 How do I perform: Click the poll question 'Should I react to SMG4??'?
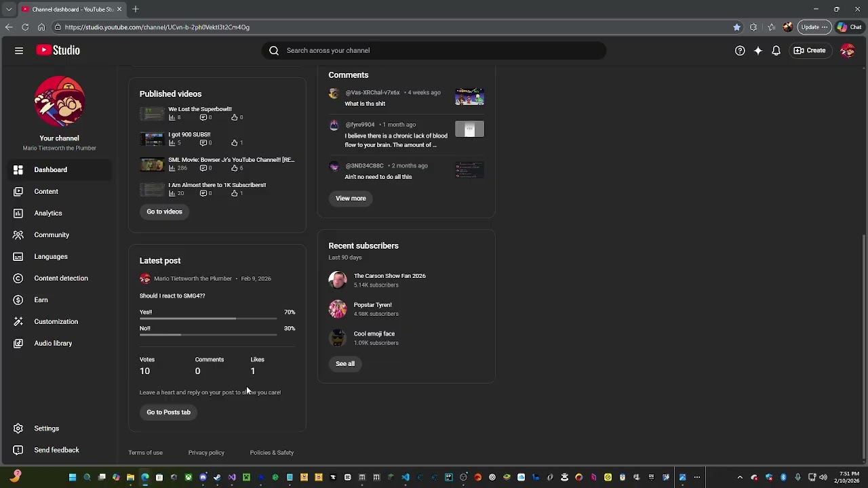[172, 296]
